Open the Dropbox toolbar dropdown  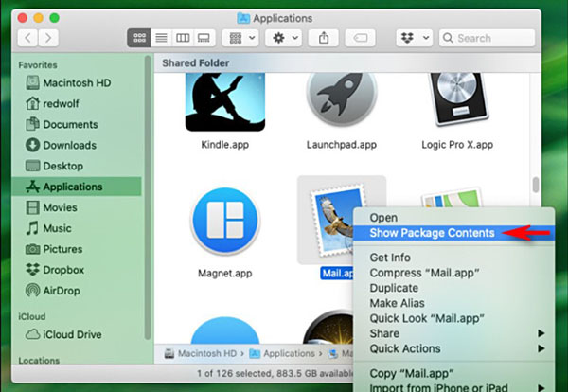(415, 38)
